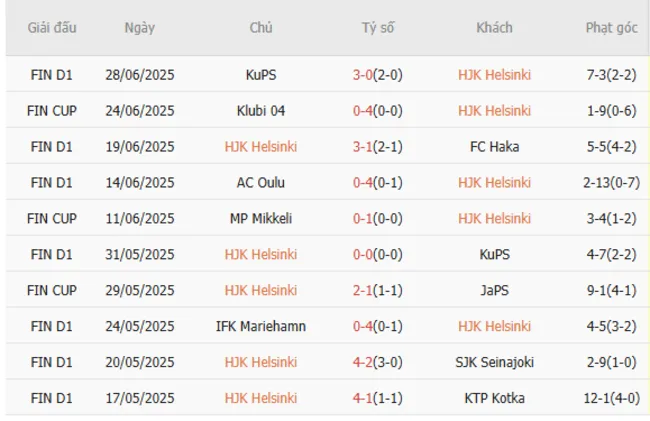Viewport: 650px width, 421px height.
Task: Open AC Oulu team page
Action: (x=261, y=183)
